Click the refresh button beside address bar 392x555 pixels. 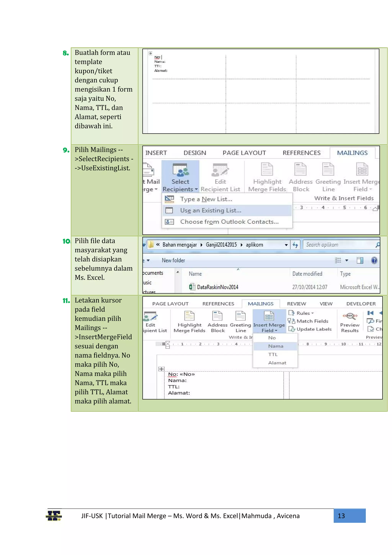tap(295, 245)
